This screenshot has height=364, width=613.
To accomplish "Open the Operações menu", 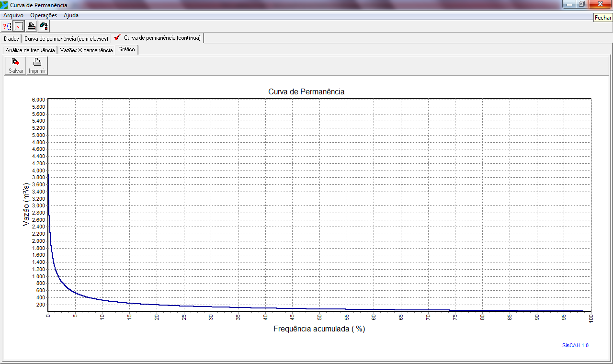I will click(x=44, y=15).
